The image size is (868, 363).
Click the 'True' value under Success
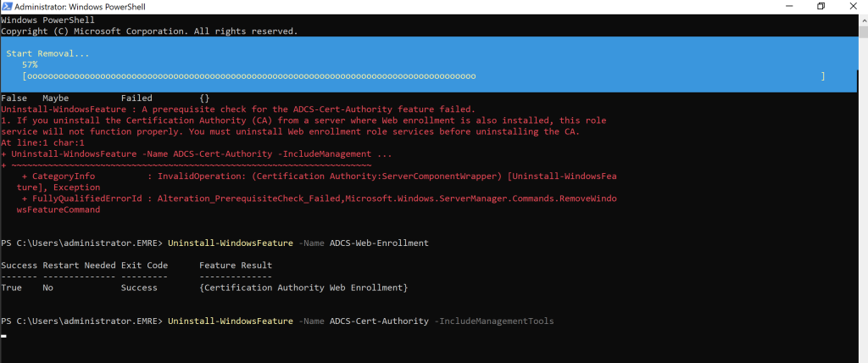(12, 288)
